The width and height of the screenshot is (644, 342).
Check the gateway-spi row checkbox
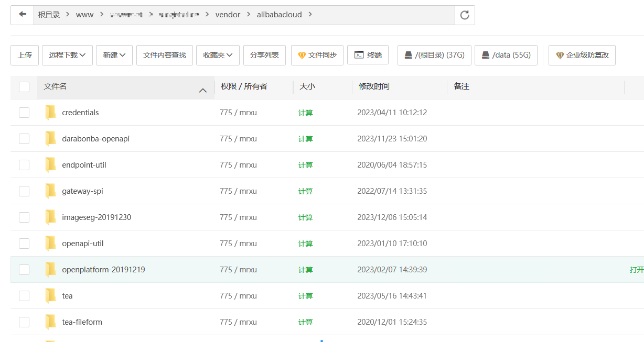click(24, 191)
